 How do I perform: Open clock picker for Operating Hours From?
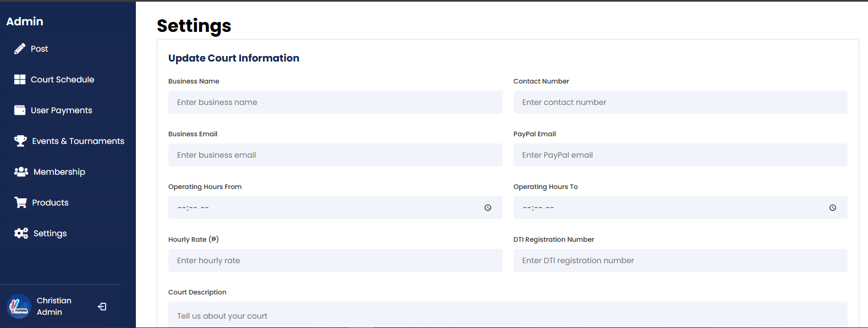point(488,208)
